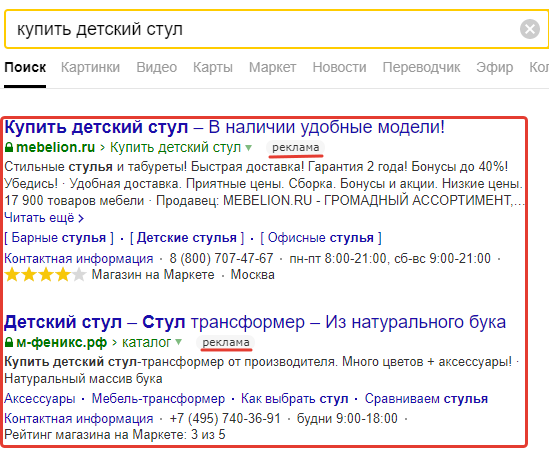Click the star rating of mebelion shop
This screenshot has width=549, height=458.
pos(45,275)
